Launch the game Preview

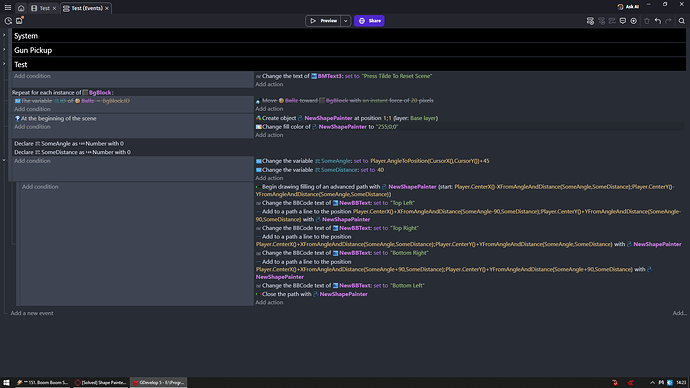(323, 21)
